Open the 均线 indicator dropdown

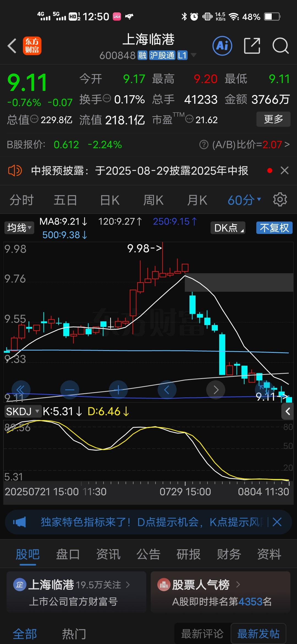point(19,228)
